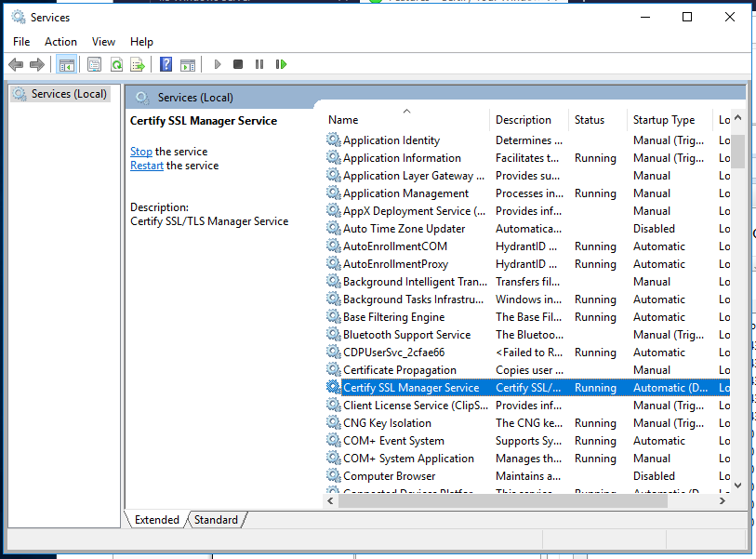Image resolution: width=756 pixels, height=559 pixels.
Task: Click 'The Bluetoo...' description cell
Action: pyautogui.click(x=529, y=335)
